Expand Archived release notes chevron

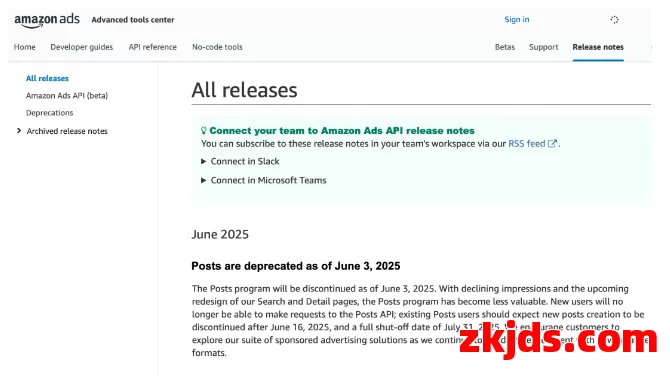[x=19, y=131]
